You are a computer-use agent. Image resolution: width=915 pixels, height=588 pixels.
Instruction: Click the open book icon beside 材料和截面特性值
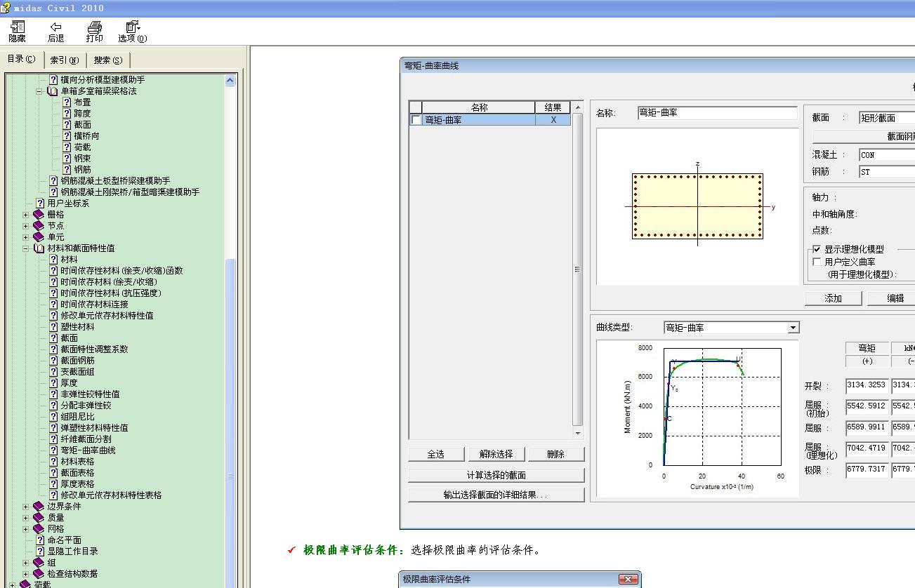pos(39,248)
